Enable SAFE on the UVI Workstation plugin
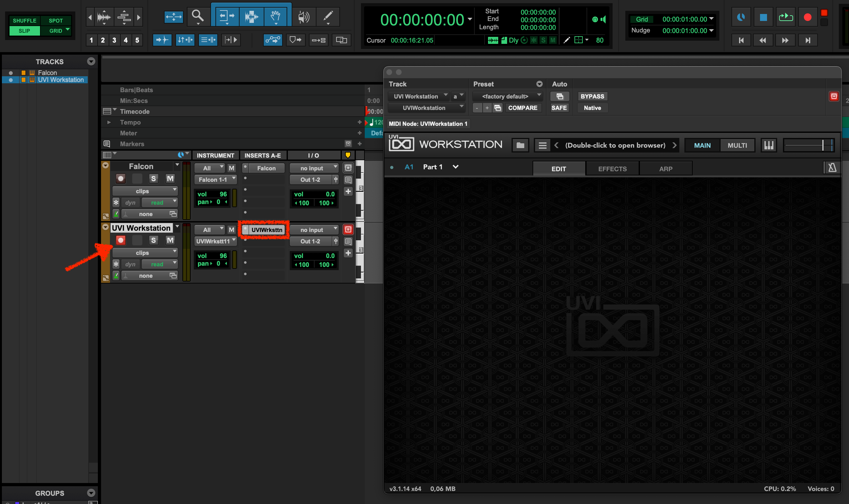849x504 pixels. pos(559,108)
